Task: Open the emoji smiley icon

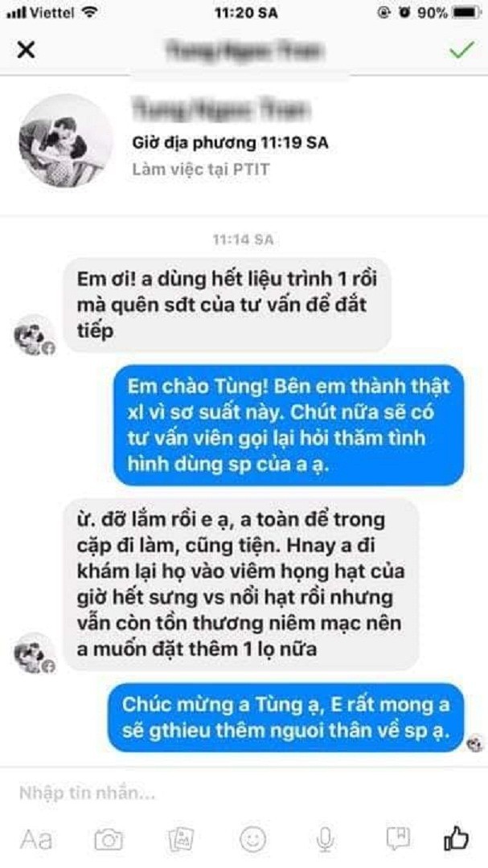Action: pyautogui.click(x=252, y=839)
